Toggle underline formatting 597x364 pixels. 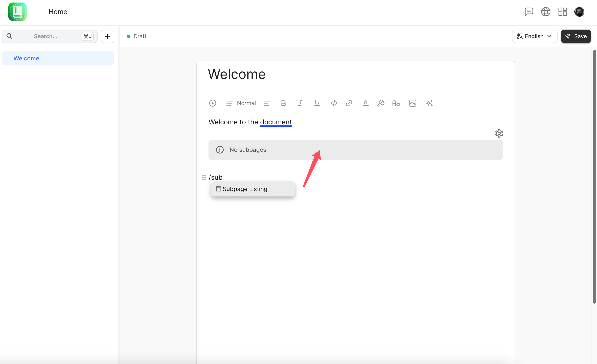[317, 103]
